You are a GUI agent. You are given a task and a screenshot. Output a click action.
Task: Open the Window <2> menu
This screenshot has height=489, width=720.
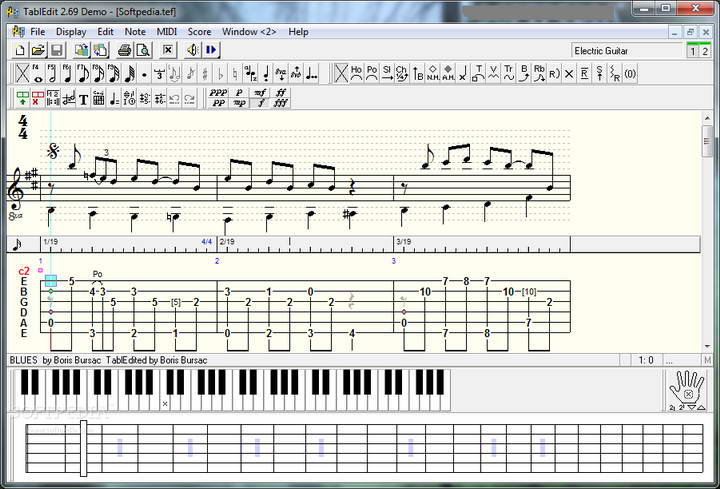click(249, 32)
